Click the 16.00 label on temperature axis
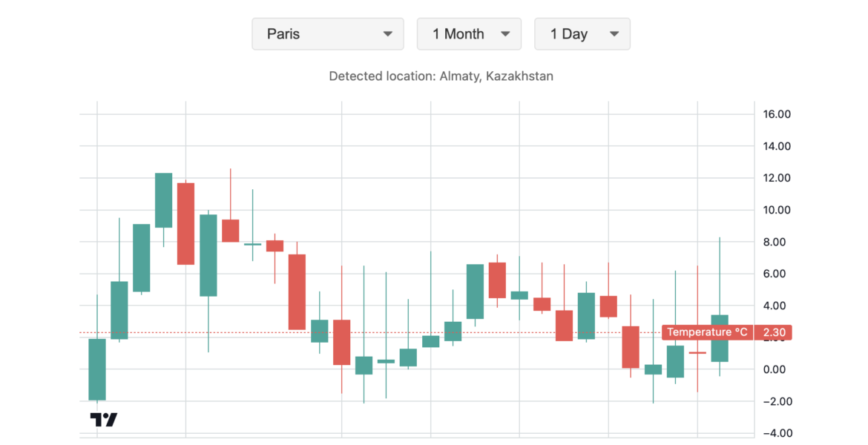This screenshot has width=868, height=445. click(777, 114)
